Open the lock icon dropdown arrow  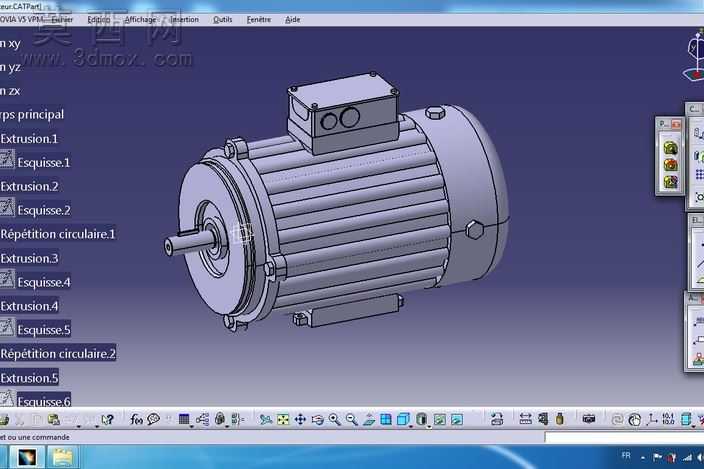pos(227,426)
